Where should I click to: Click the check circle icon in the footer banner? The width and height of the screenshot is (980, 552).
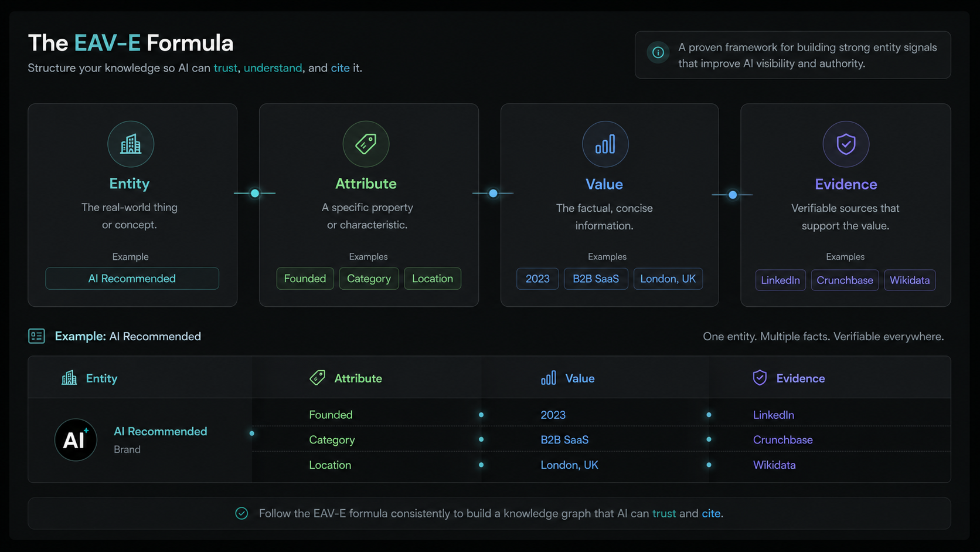click(241, 513)
